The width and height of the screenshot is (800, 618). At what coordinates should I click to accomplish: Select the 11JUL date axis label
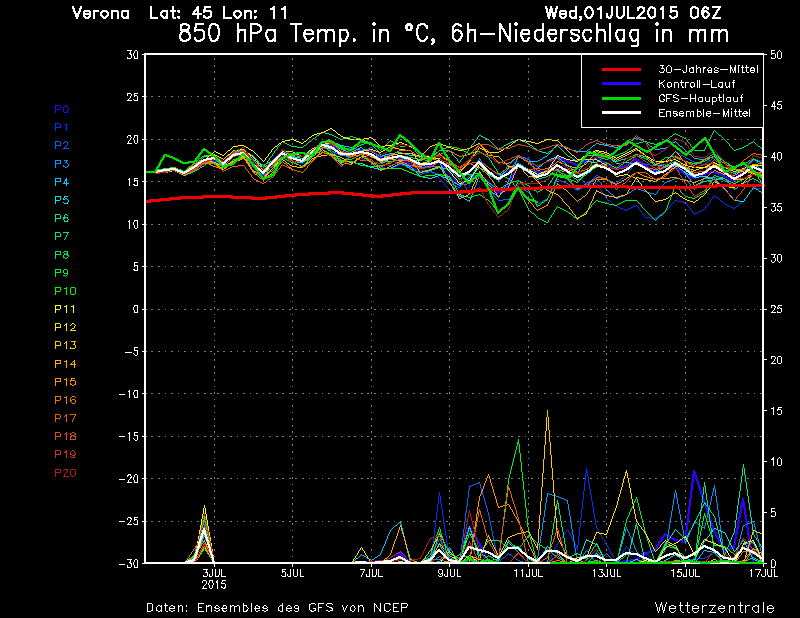coord(528,574)
